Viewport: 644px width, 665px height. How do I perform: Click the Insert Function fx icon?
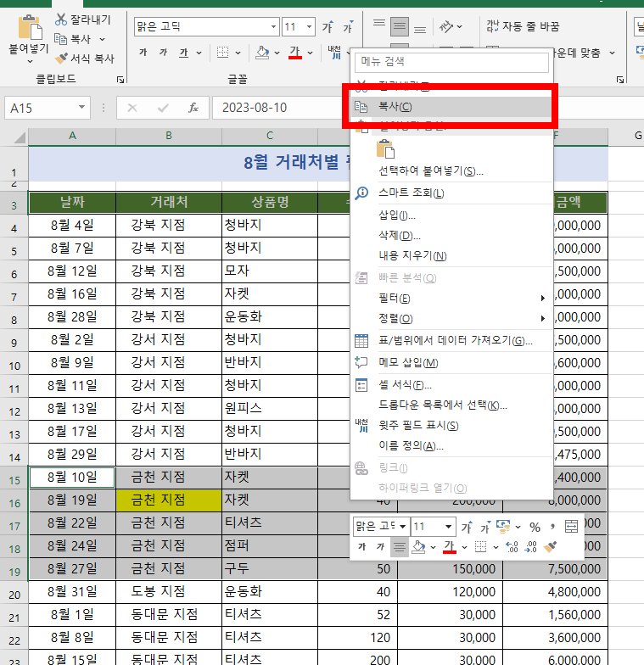pos(193,108)
